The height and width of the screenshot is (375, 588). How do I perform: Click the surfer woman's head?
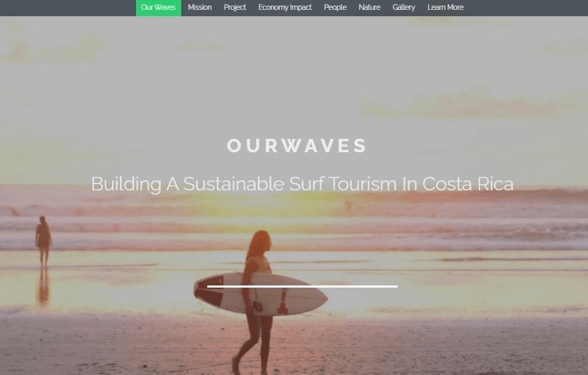(261, 242)
